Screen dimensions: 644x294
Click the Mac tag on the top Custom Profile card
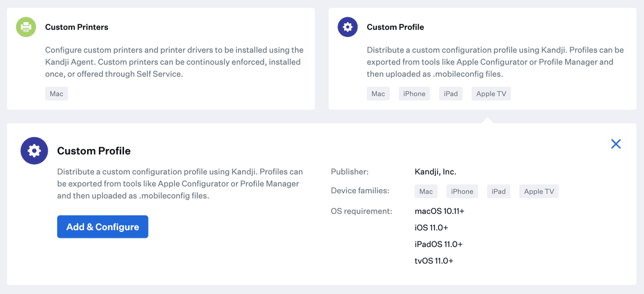tap(378, 94)
